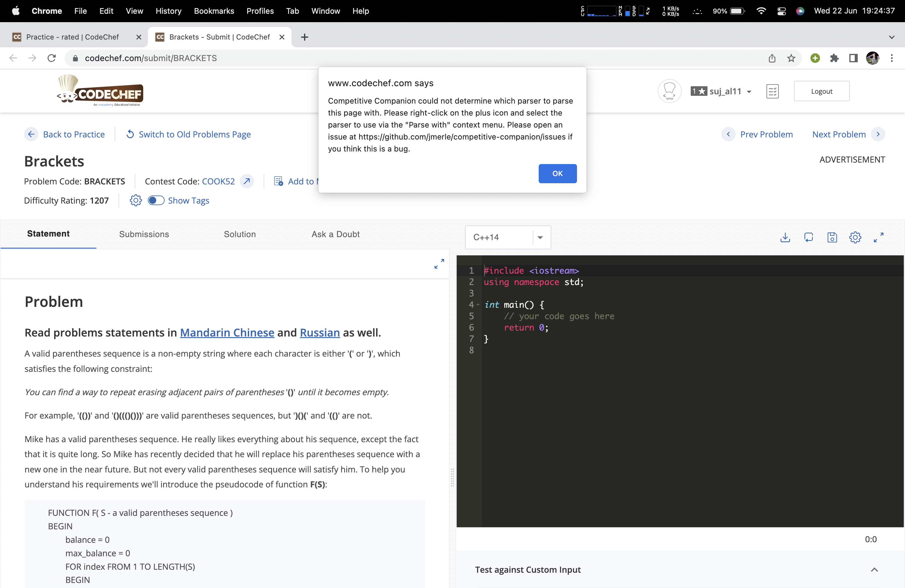Save the code using the floppy disk icon
905x588 pixels.
832,237
